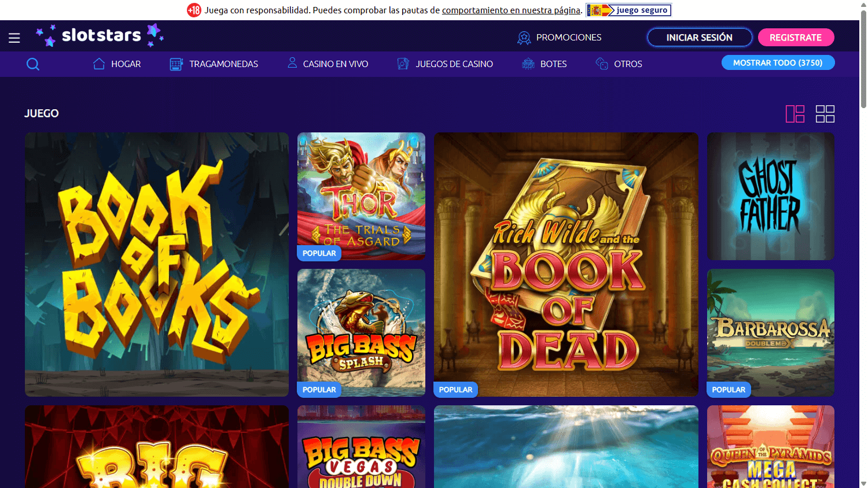Click the Popular tag on Book of Dead
This screenshot has height=488, width=868.
pos(456,390)
